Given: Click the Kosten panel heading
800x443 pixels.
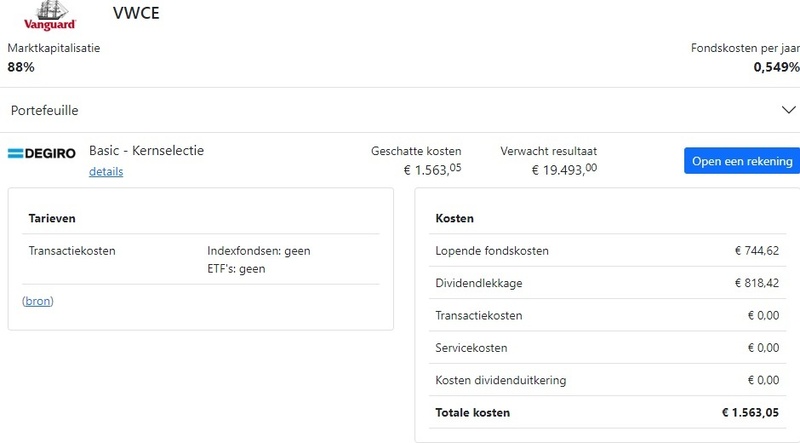Looking at the screenshot, I should pyautogui.click(x=455, y=218).
